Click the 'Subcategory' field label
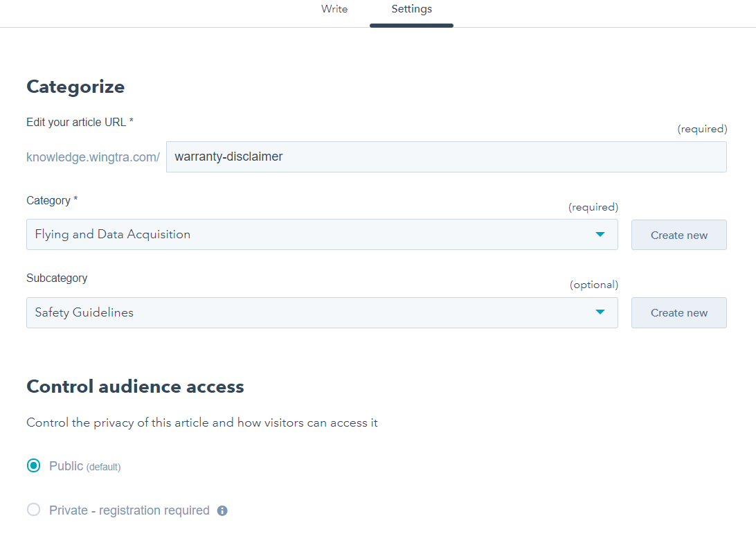The width and height of the screenshot is (756, 534). coord(57,278)
